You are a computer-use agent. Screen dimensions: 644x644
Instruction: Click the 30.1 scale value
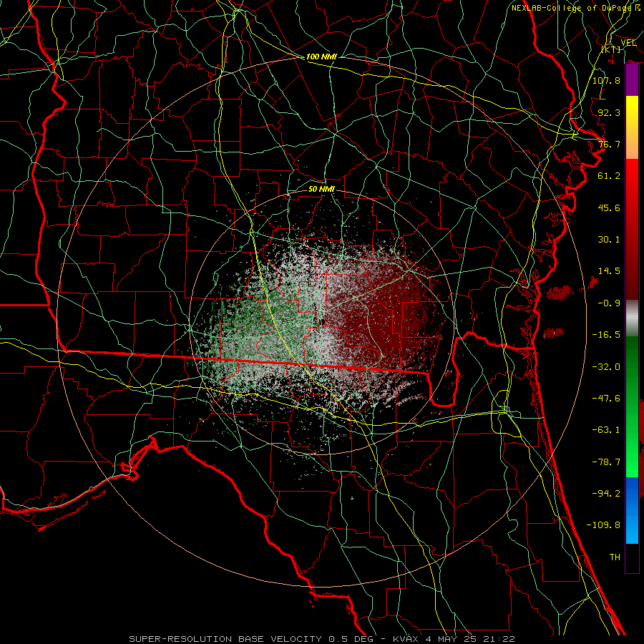coord(609,240)
